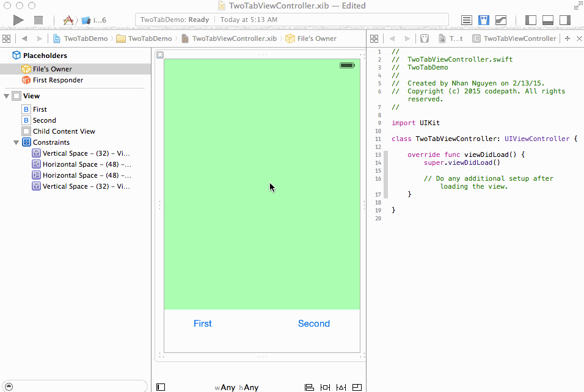Click the Run (play) button
This screenshot has height=392, width=584.
click(18, 20)
